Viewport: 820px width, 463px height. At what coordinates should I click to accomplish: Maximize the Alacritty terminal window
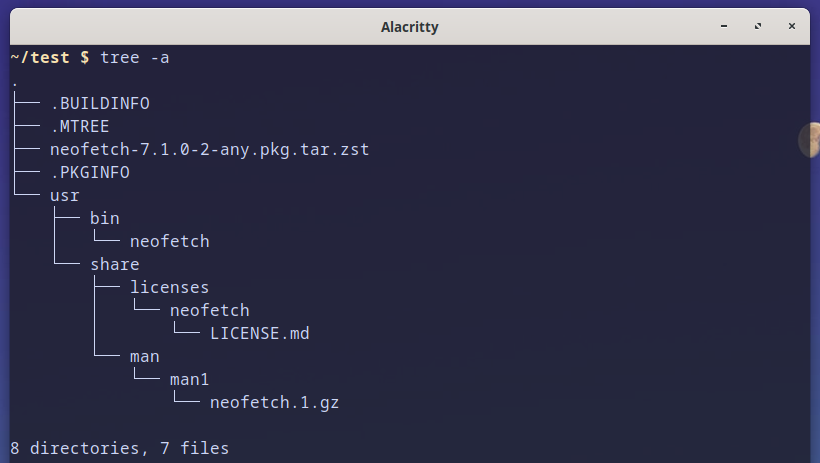click(758, 26)
